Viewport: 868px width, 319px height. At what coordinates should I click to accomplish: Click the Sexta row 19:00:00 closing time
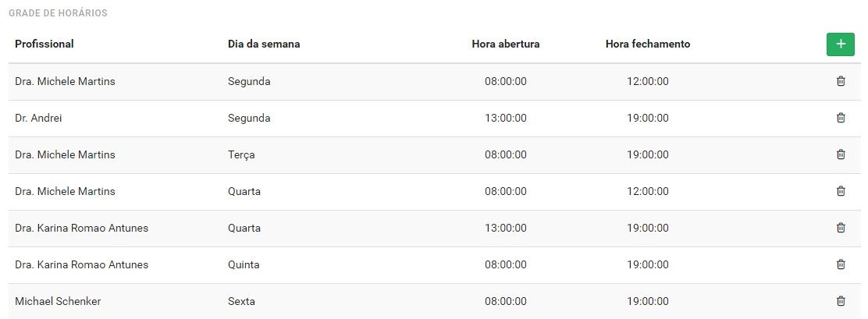point(648,301)
